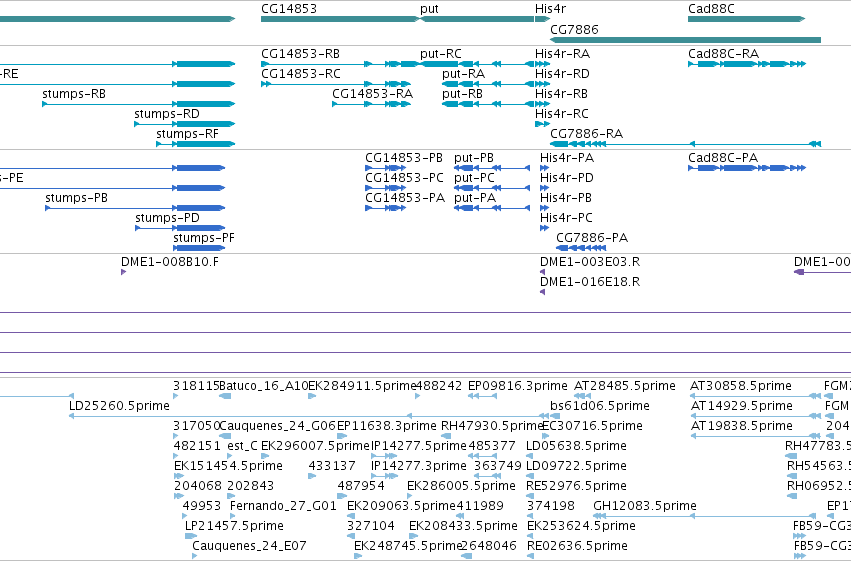
Task: Click the EK253624.5prime EST label
Action: tap(581, 527)
